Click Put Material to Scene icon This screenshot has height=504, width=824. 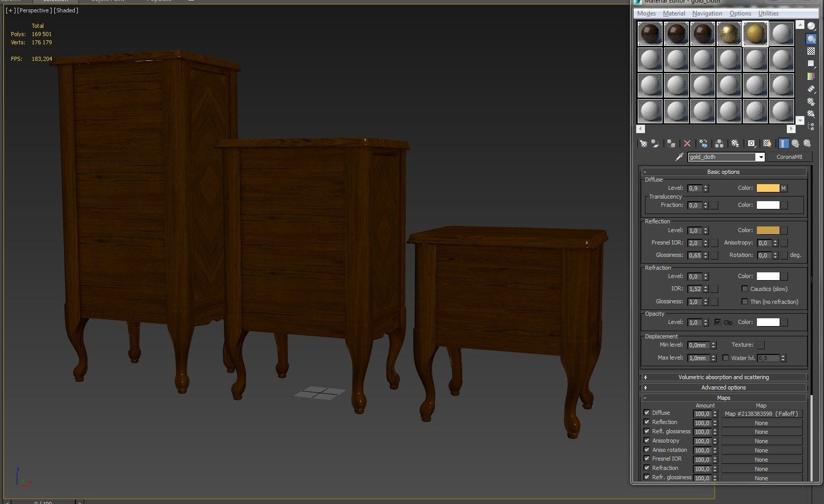tap(655, 143)
